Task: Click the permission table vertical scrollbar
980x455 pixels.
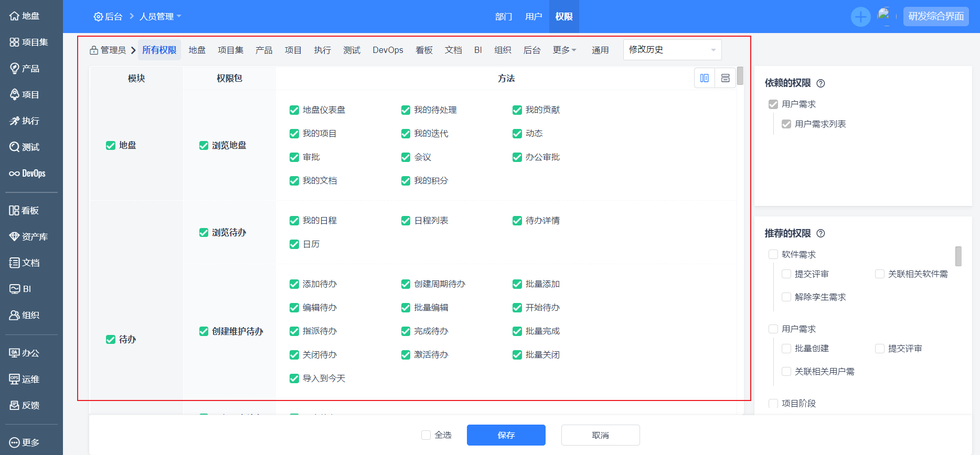Action: [740, 76]
